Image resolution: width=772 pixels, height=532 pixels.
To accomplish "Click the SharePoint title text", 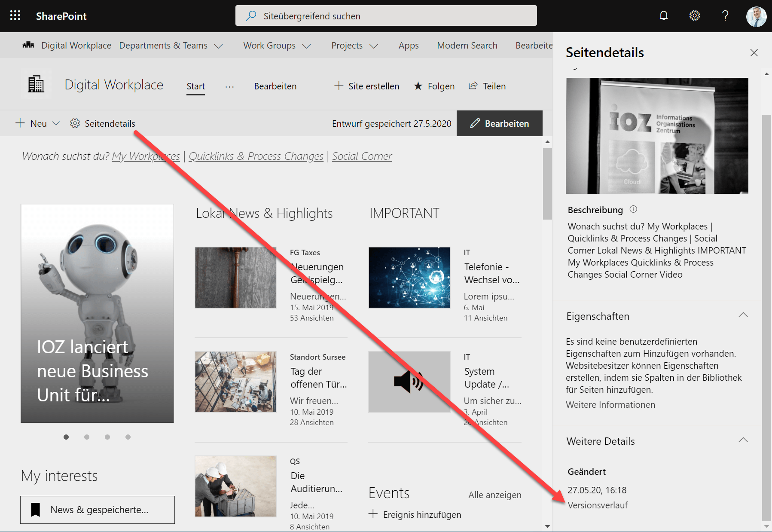I will 61,16.
